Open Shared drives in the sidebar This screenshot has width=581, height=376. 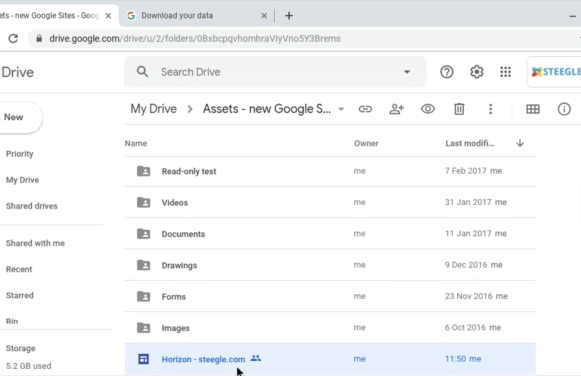pyautogui.click(x=31, y=206)
